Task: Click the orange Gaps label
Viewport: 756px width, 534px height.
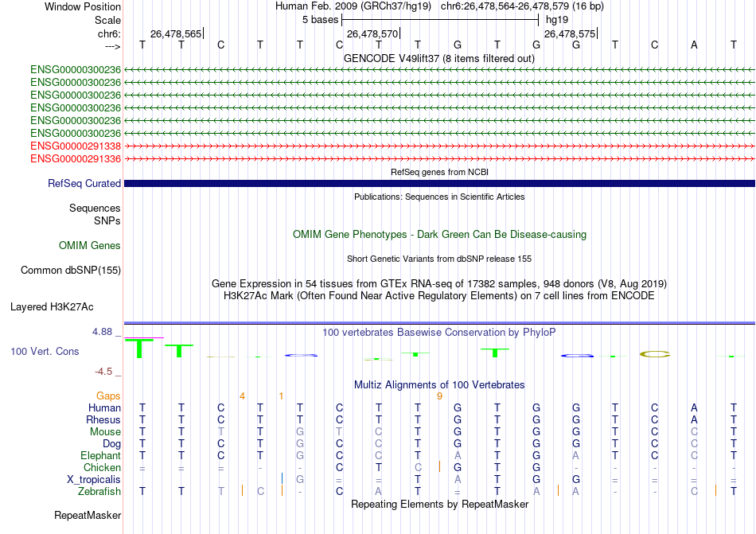Action: point(108,396)
